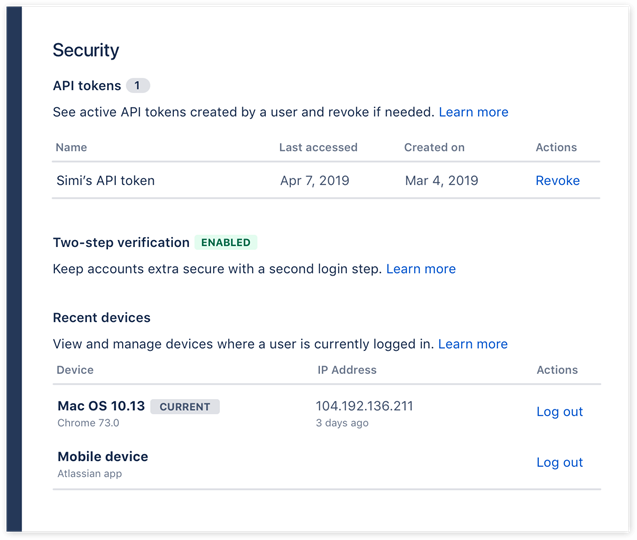This screenshot has width=637, height=540.
Task: Log out the Mac OS 10.13 device
Action: tap(559, 412)
